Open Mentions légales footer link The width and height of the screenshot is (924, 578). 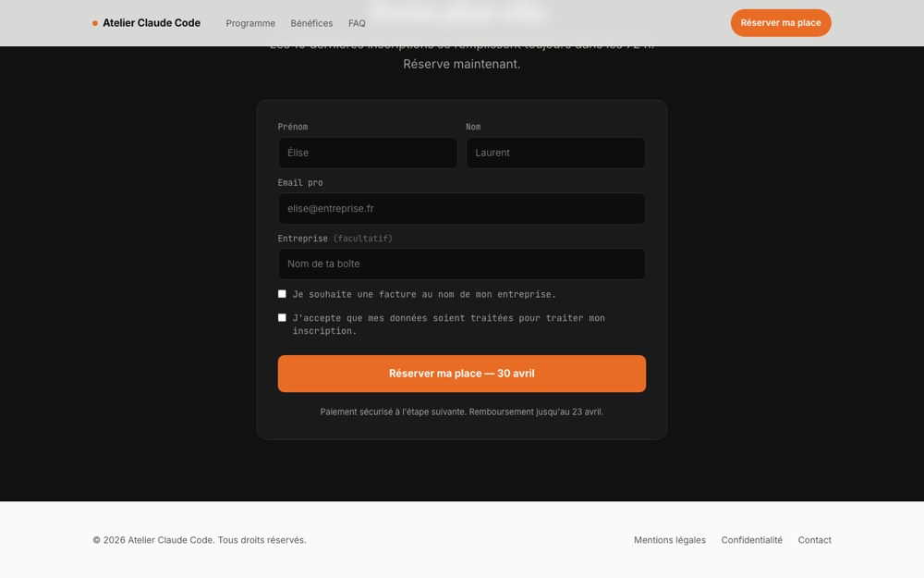coord(669,540)
